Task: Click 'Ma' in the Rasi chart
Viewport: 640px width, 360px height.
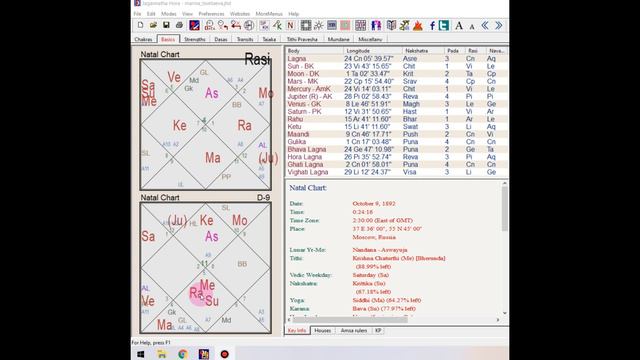Action: pos(213,158)
